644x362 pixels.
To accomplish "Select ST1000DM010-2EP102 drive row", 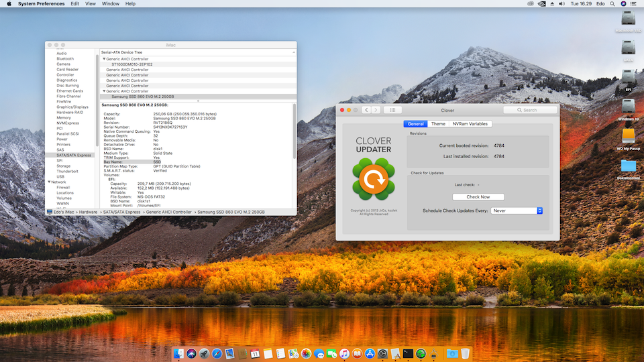I will click(198, 64).
